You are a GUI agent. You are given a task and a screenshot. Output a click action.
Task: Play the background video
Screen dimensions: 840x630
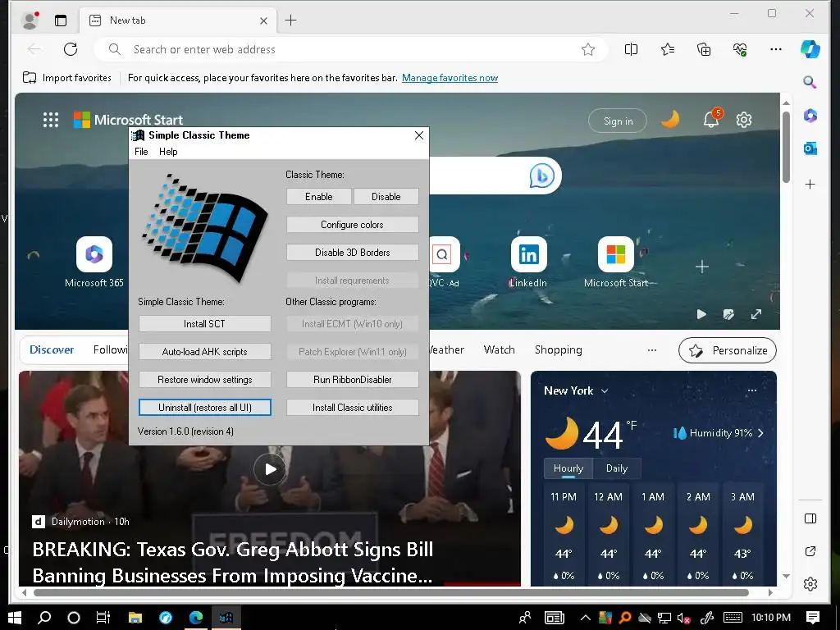click(x=701, y=314)
